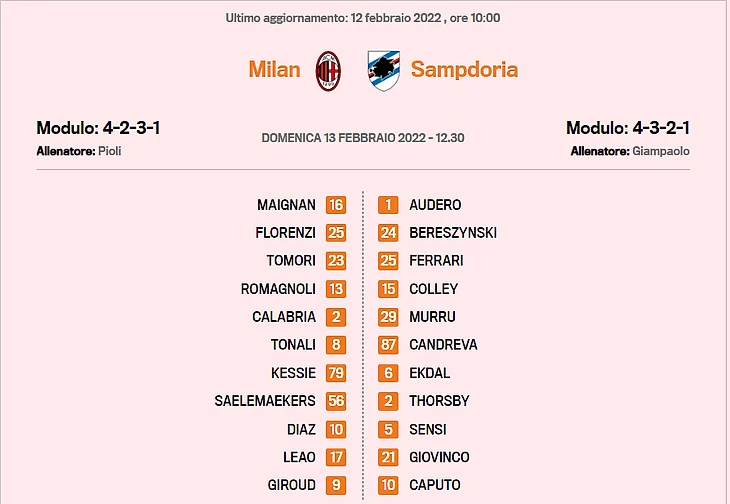Click the Ultimo aggiornamento timestamp line
The image size is (730, 504).
pos(363,18)
